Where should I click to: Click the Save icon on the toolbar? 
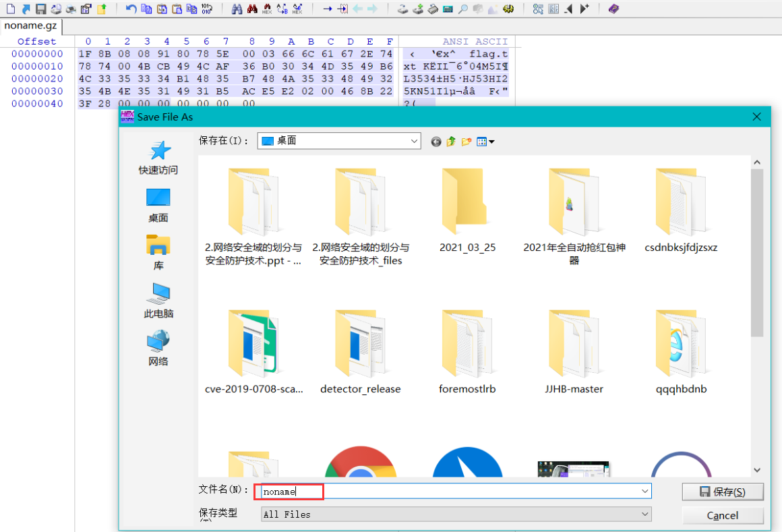point(42,9)
